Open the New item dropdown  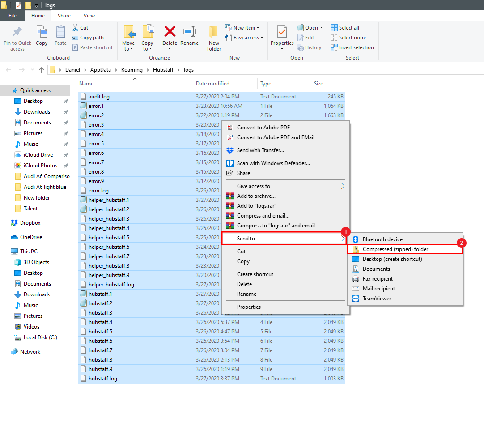click(x=258, y=28)
